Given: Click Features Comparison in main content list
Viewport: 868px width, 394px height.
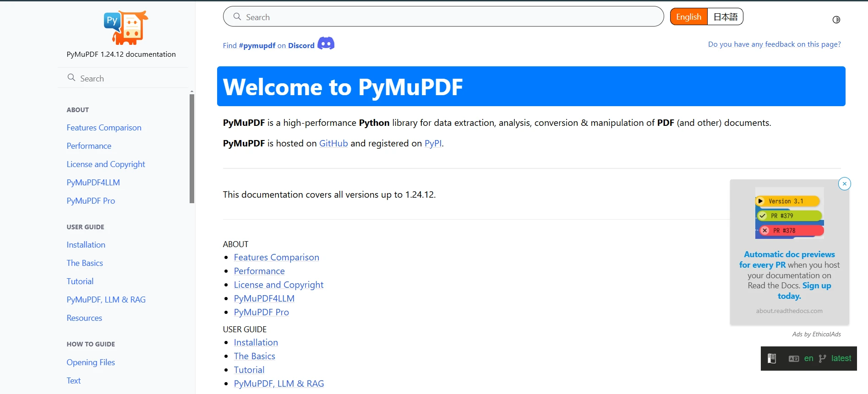Looking at the screenshot, I should point(276,257).
